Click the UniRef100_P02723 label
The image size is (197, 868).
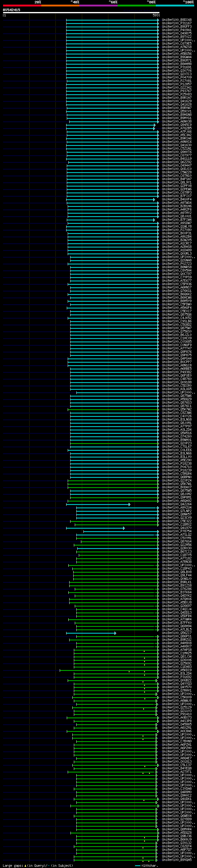[x=177, y=264]
